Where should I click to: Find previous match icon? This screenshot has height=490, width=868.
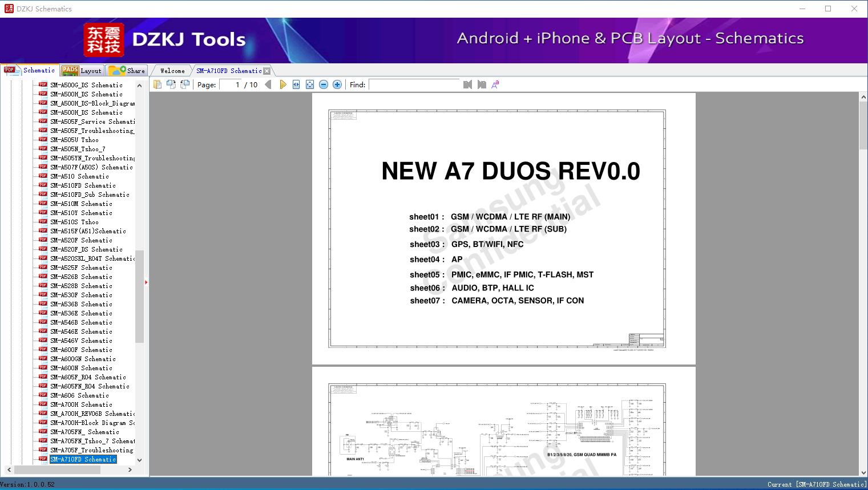[x=467, y=84]
